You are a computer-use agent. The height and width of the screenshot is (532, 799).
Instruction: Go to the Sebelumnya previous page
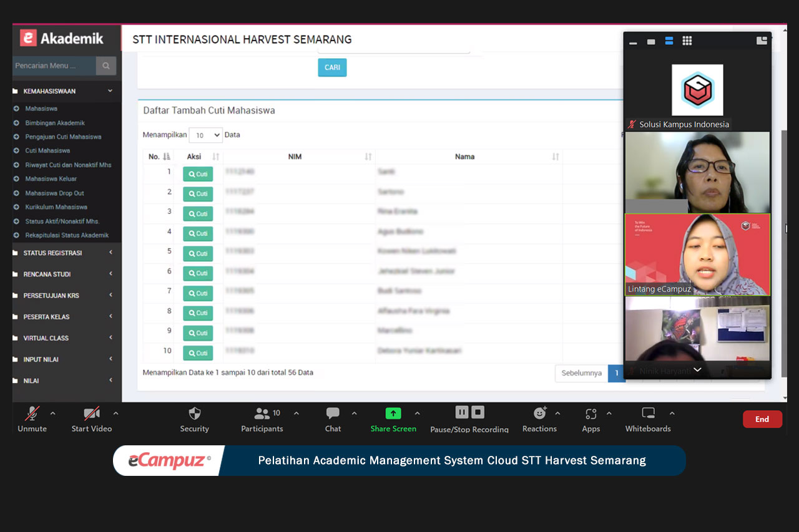click(582, 373)
